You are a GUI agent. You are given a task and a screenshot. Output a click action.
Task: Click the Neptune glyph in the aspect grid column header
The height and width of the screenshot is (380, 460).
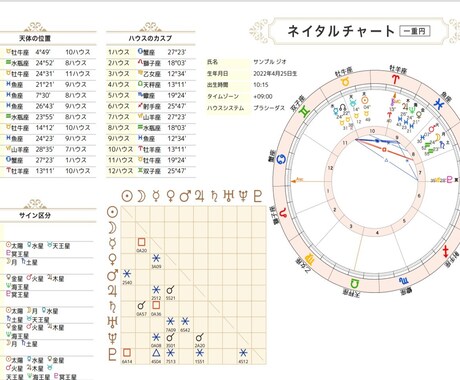click(243, 196)
